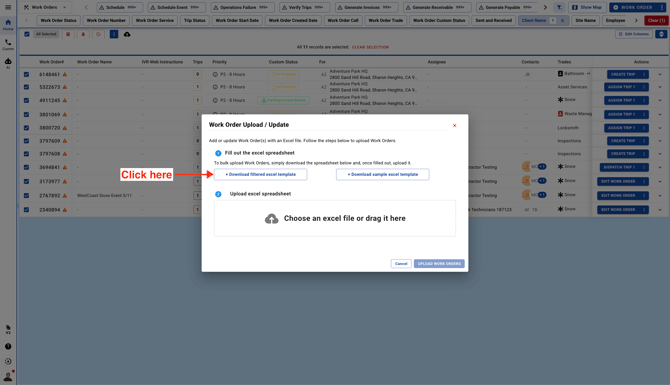Uncheck work order 6148461
Viewport: 670px width, 385px height.
[26, 74]
